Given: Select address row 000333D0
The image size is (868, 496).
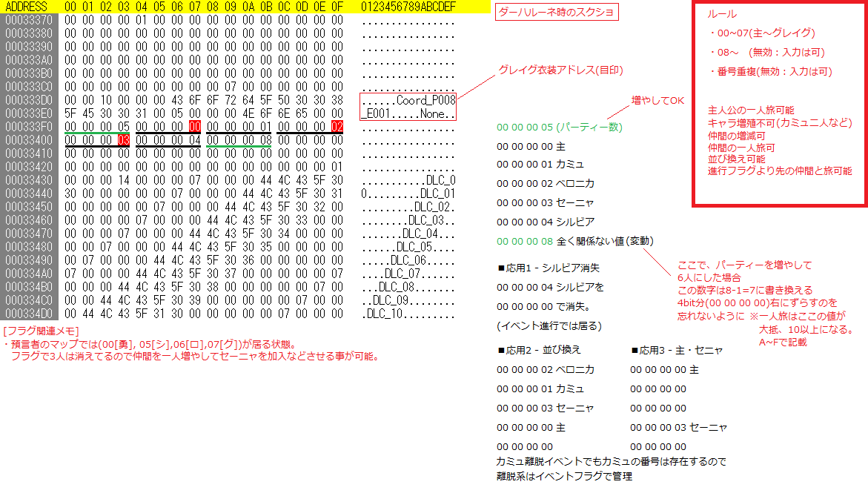Looking at the screenshot, I should pyautogui.click(x=29, y=100).
